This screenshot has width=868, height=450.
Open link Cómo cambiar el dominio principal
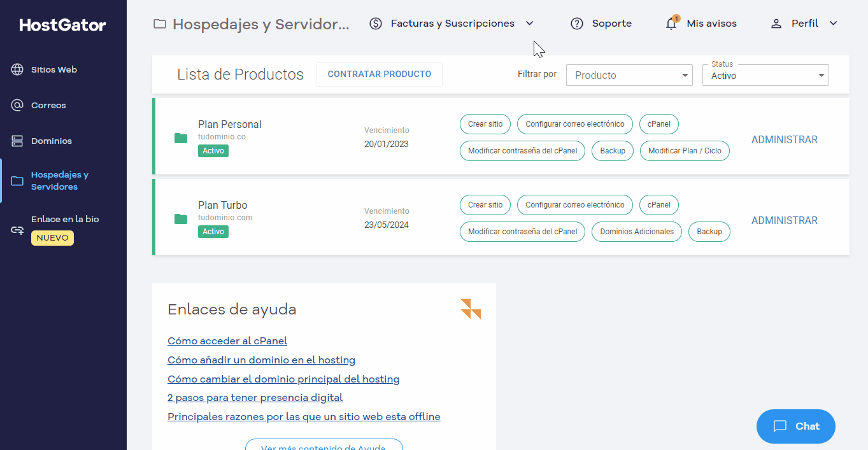tap(283, 379)
